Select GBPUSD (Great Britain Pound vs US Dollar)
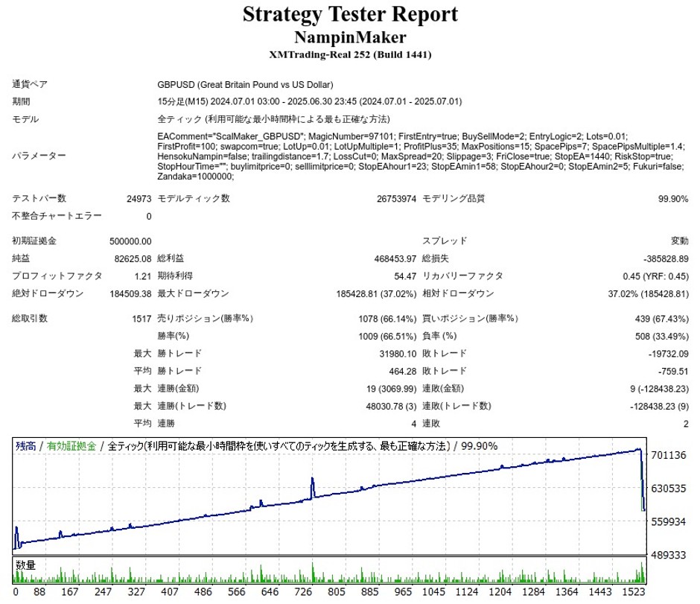This screenshot has width=700, height=604. [245, 84]
